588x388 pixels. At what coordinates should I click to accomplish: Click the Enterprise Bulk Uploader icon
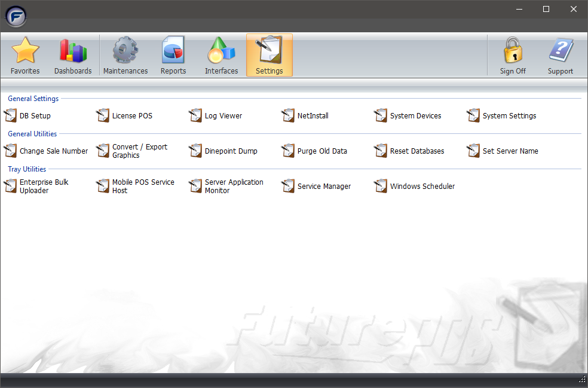tap(10, 186)
